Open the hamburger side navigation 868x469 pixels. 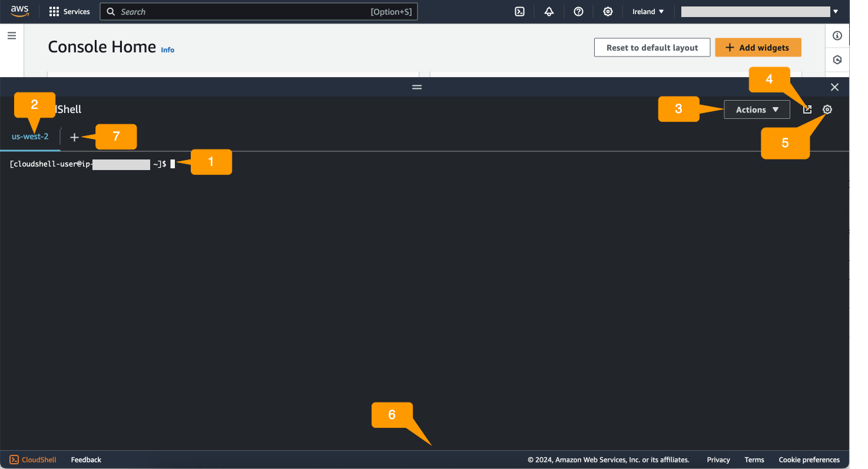(11, 36)
